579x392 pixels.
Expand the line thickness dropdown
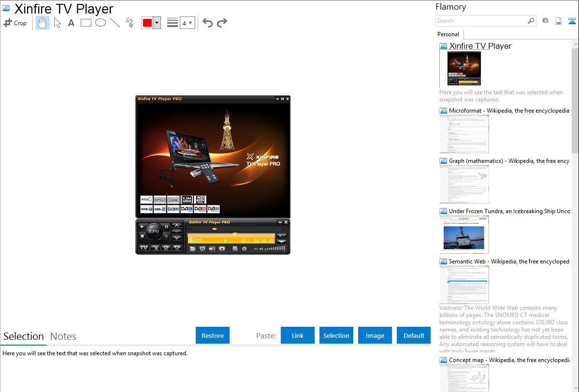pos(187,23)
